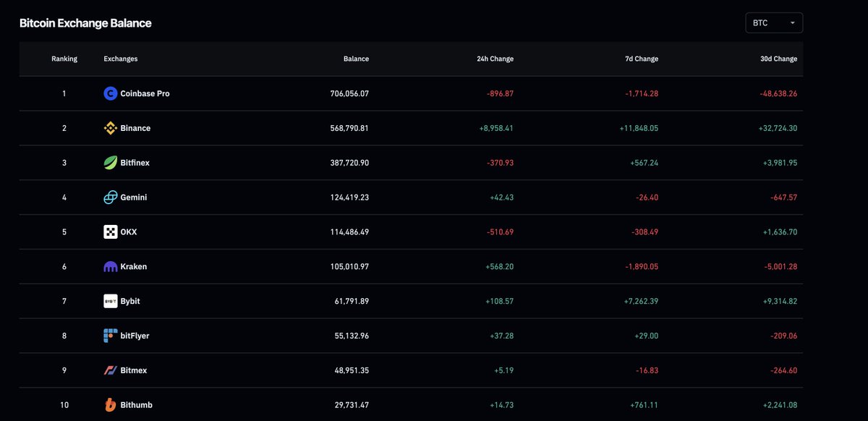Click the 24h change value -896.87
Screen dimensions: 868x421
[500, 93]
